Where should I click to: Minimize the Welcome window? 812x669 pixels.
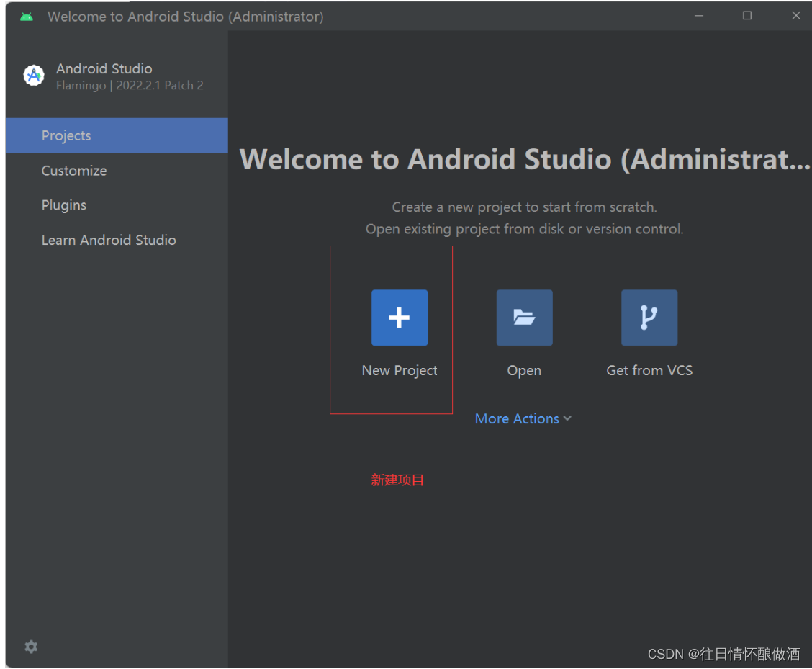[x=698, y=16]
